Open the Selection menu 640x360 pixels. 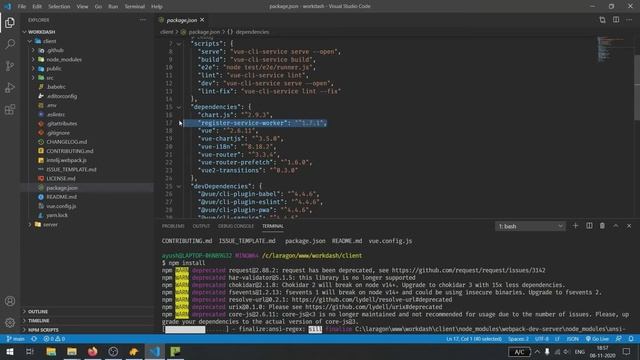point(59,7)
